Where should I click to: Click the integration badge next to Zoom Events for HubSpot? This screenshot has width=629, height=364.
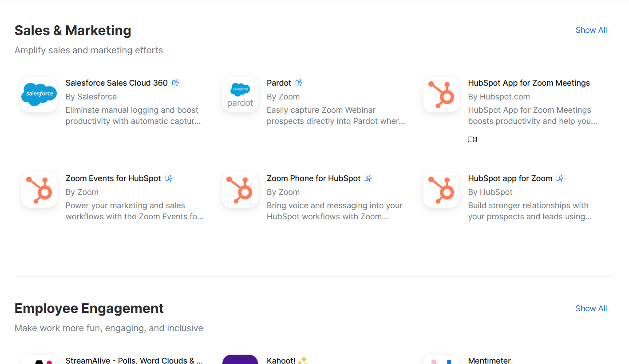169,178
